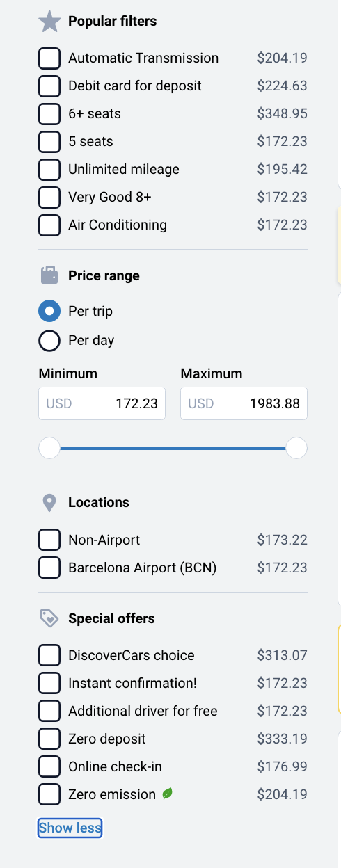This screenshot has height=868, width=341.
Task: Select the Per trip radio button
Action: 49,311
